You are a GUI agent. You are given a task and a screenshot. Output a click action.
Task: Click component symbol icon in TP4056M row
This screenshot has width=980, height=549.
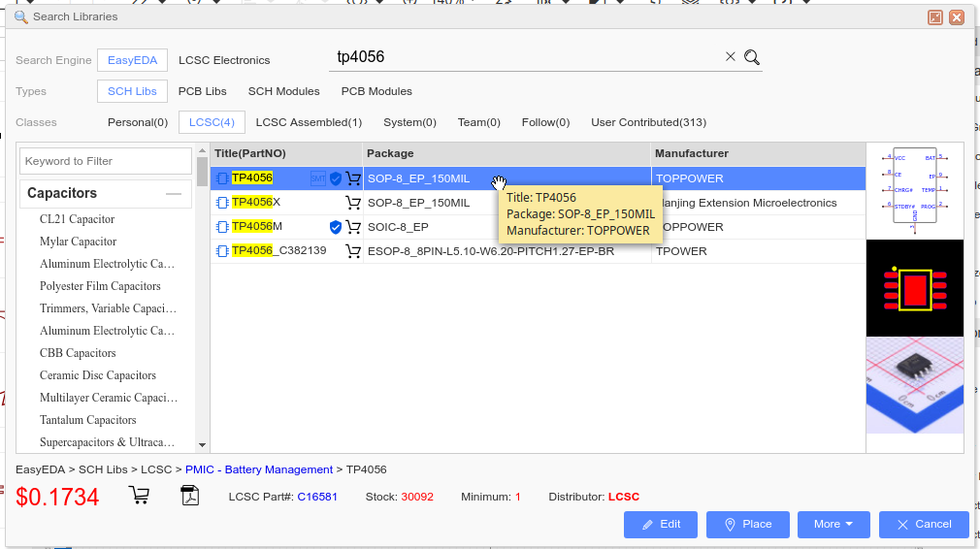click(222, 227)
